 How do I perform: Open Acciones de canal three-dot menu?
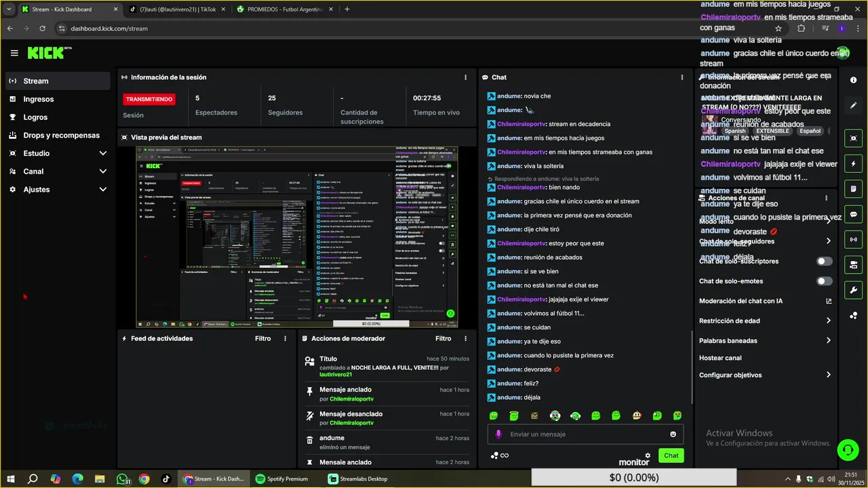tap(826, 198)
